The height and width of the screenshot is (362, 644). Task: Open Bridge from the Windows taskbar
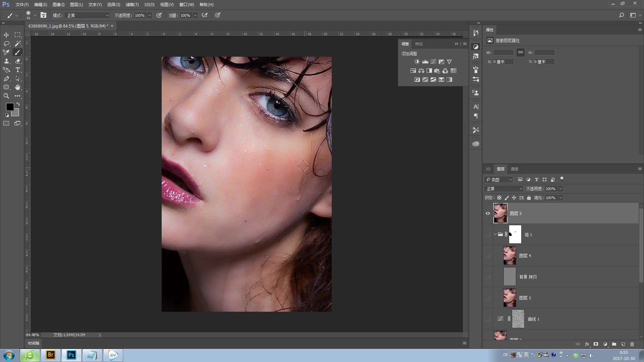coord(51,355)
